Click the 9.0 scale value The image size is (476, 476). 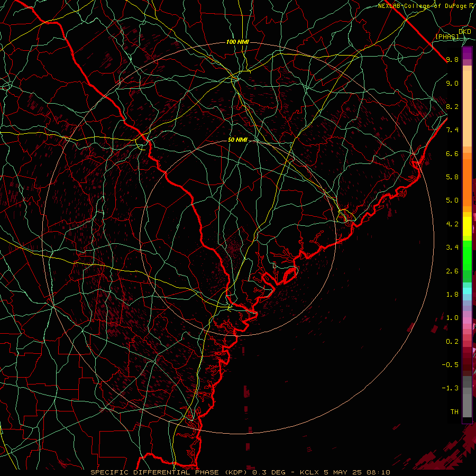(x=452, y=83)
